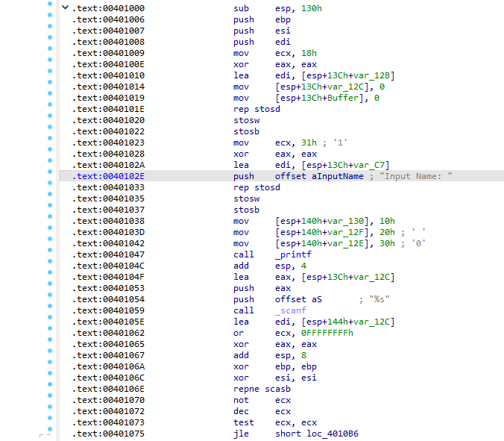Select the 31h value in mov ecx
504x441 pixels.
(x=309, y=143)
